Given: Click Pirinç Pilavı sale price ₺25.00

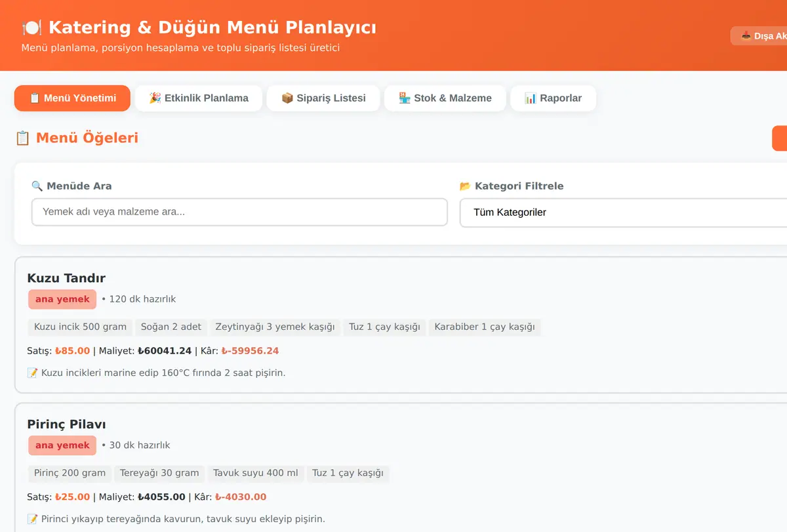Looking at the screenshot, I should pos(72,497).
